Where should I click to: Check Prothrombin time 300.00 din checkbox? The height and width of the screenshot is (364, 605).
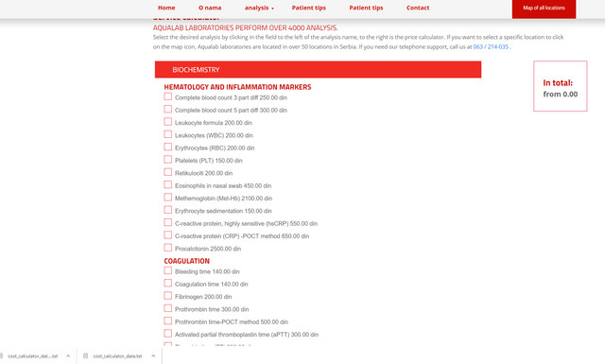click(168, 308)
